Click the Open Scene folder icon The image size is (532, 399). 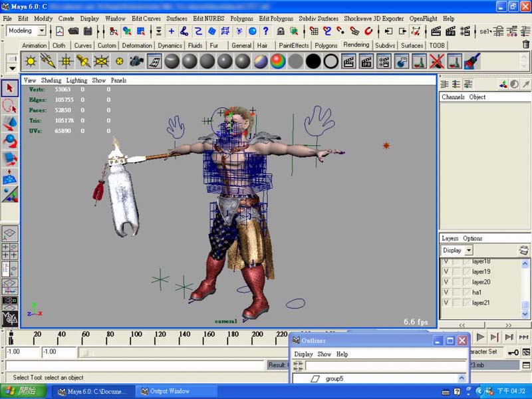[73, 31]
